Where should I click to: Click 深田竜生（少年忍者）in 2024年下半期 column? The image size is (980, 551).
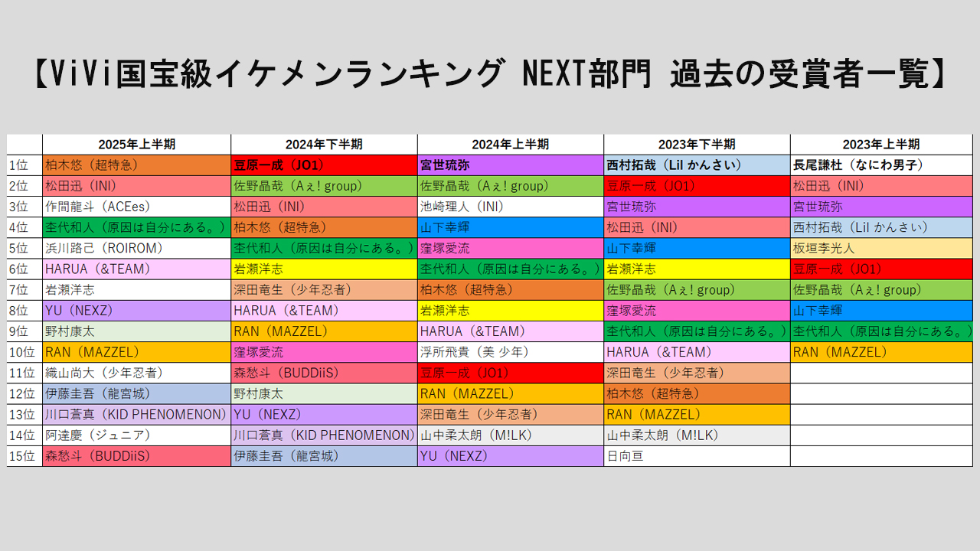[324, 290]
